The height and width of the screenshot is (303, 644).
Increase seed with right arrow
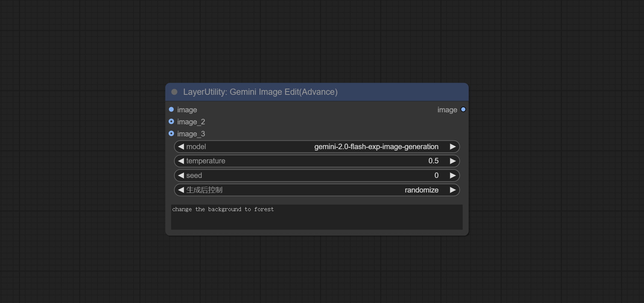(452, 175)
